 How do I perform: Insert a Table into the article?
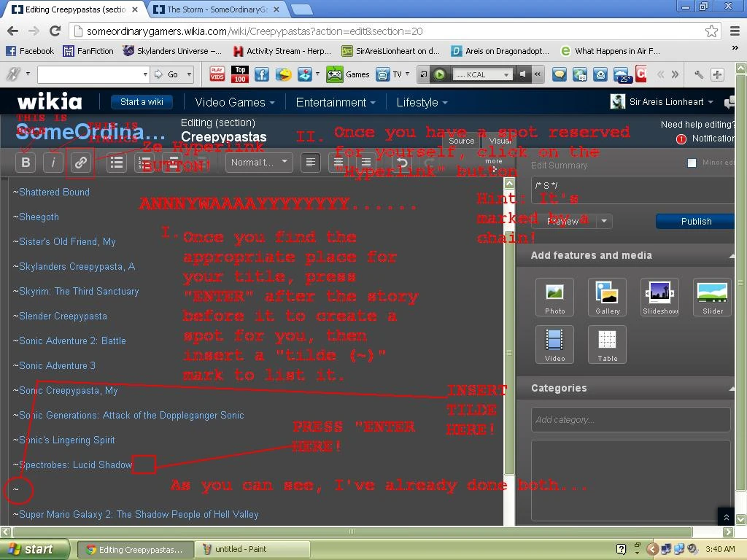coord(608,345)
